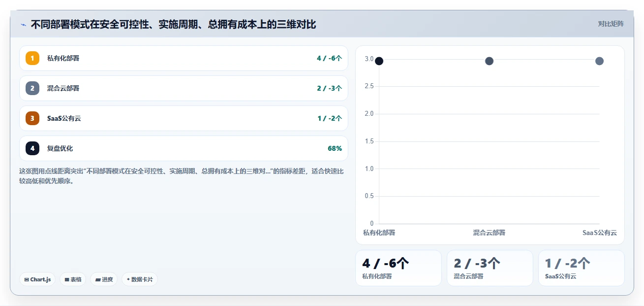Click the 1 / -2个 value in list
This screenshot has height=306, width=644.
tap(329, 118)
